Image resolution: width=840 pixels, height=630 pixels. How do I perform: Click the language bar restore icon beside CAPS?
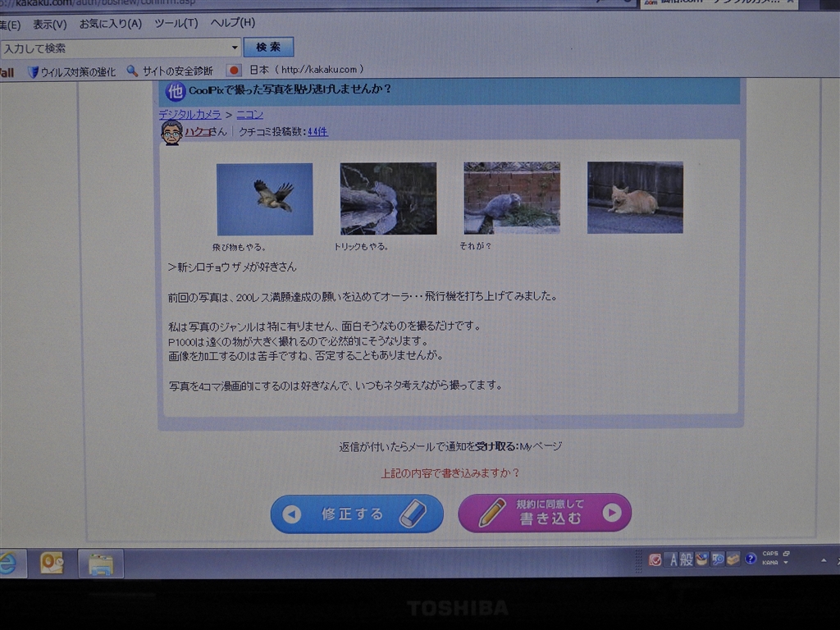(787, 554)
